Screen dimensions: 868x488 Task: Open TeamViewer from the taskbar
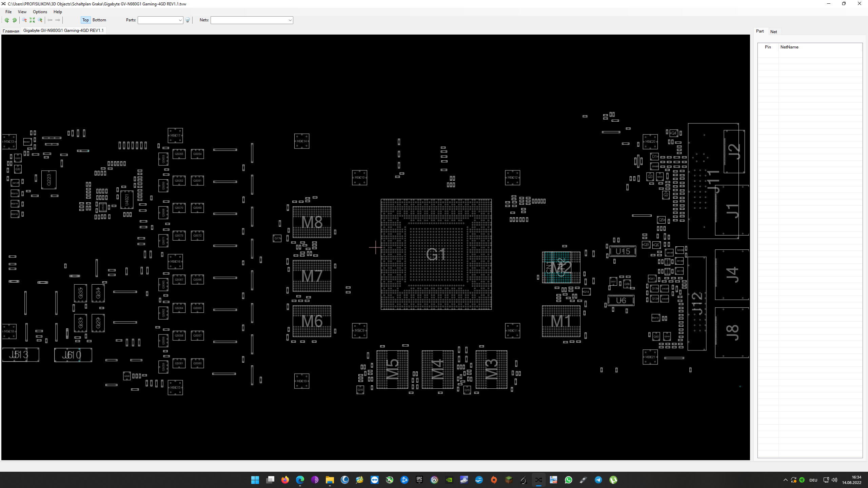tap(375, 480)
